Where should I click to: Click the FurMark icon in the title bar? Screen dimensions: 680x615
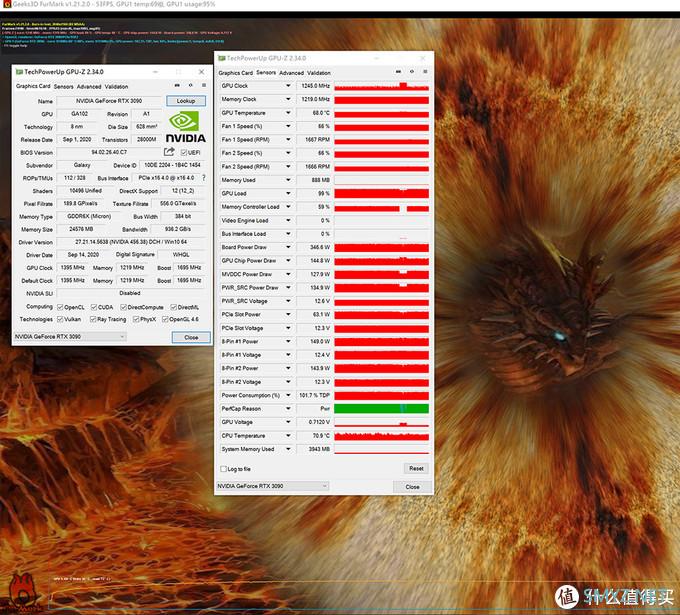click(x=7, y=4)
